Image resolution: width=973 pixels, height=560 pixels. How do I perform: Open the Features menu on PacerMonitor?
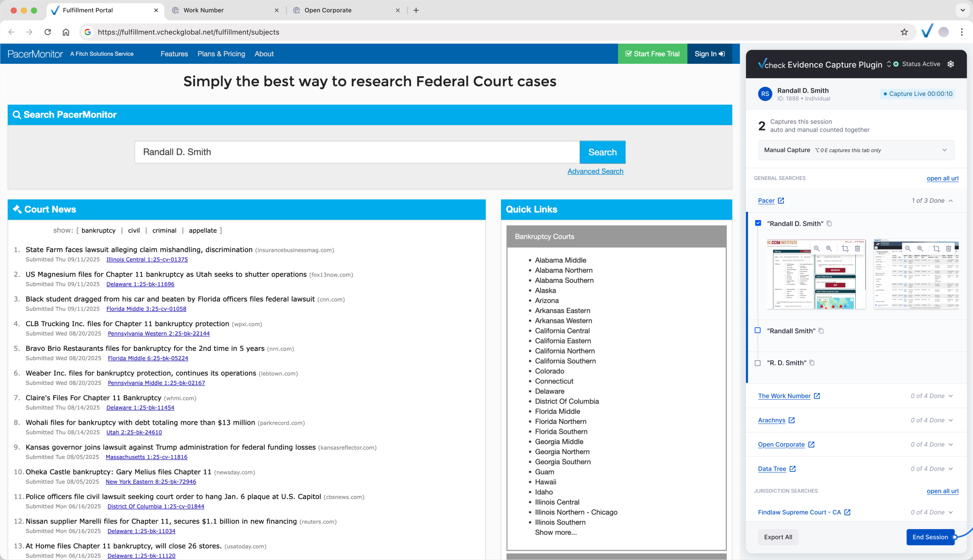(174, 54)
